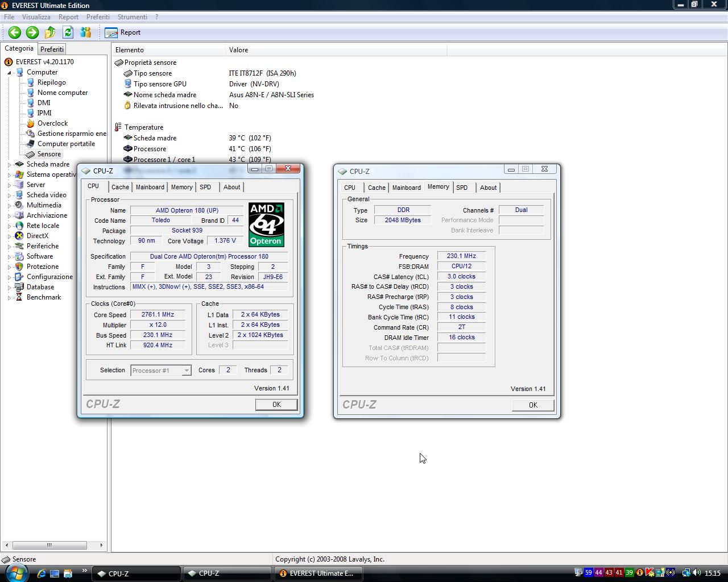The image size is (728, 582).
Task: Launch Internet Explorer from Quick Launch
Action: [x=41, y=573]
